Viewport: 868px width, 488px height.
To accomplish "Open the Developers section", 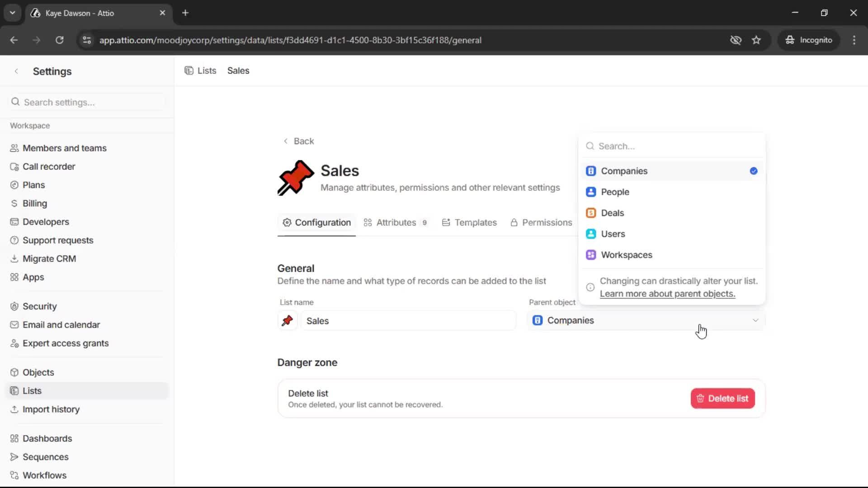I will (45, 221).
